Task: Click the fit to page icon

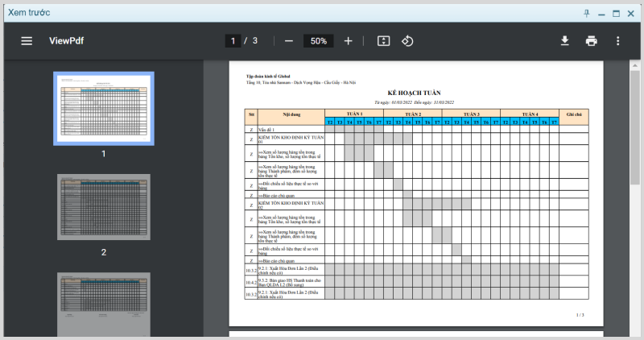Action: (x=383, y=41)
